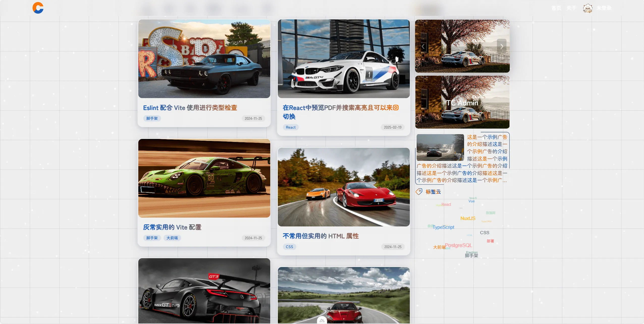Image resolution: width=644 pixels, height=324 pixels.
Task: Click the orange-blue C site logo
Action: click(x=38, y=8)
